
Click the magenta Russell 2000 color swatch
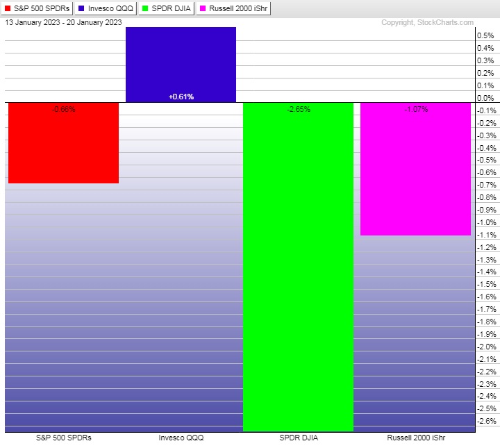pos(203,8)
